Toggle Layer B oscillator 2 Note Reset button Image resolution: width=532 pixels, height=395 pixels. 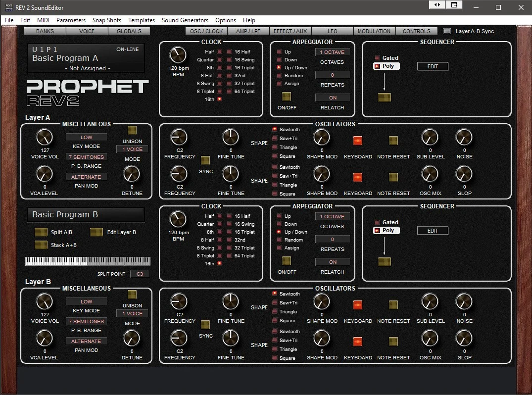click(x=393, y=342)
